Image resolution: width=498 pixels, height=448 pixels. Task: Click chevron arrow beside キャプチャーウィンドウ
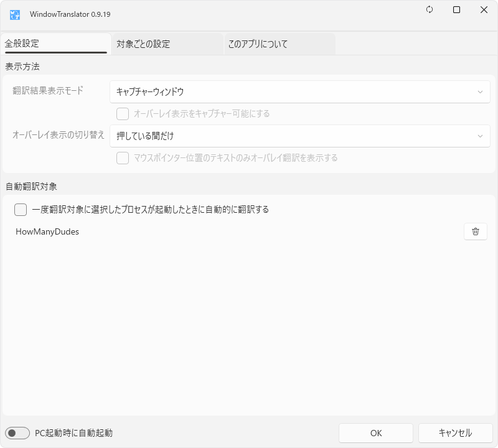click(480, 92)
